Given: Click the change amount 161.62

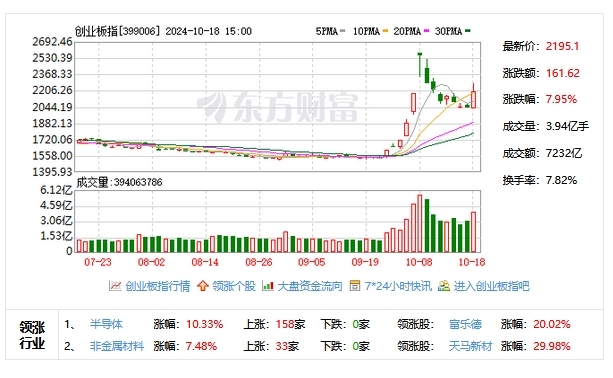Looking at the screenshot, I should click(563, 73).
